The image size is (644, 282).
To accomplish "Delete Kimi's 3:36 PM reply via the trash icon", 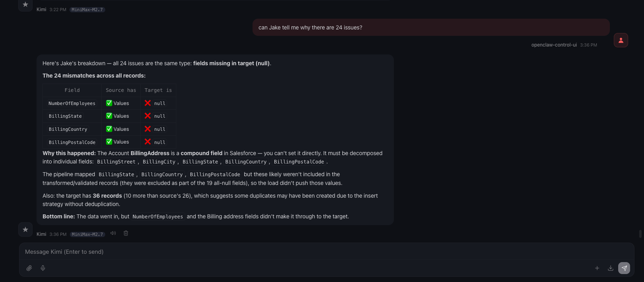I will point(126,233).
